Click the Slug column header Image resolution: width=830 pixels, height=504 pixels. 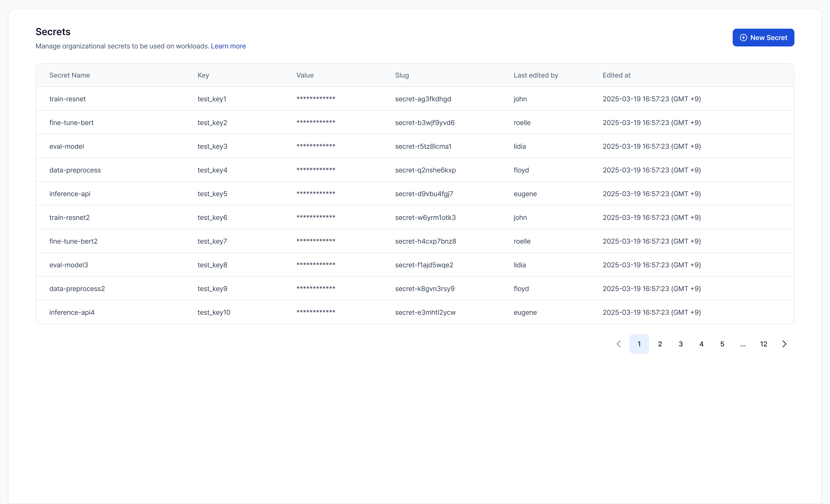(402, 75)
